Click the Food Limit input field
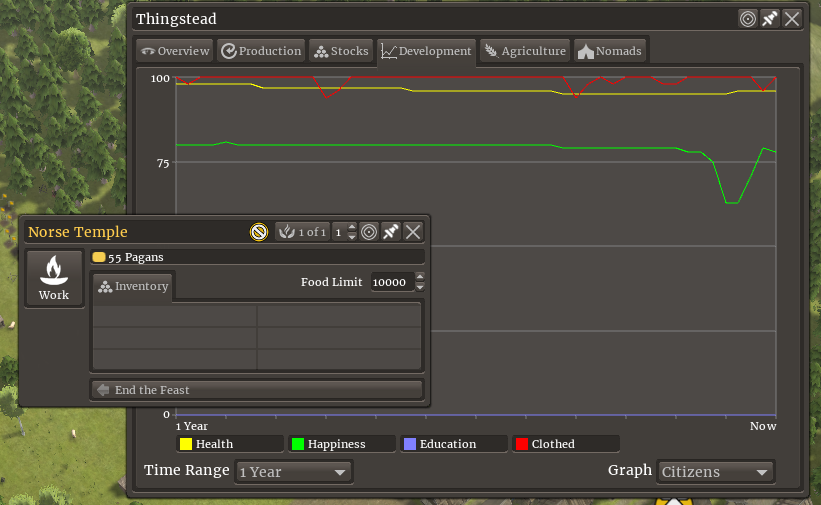 (393, 282)
